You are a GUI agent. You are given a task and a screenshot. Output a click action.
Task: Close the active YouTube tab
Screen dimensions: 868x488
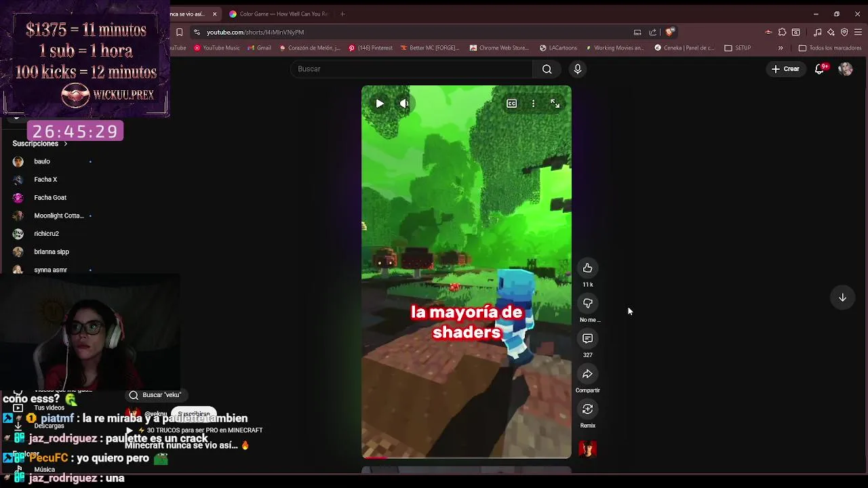[215, 14]
